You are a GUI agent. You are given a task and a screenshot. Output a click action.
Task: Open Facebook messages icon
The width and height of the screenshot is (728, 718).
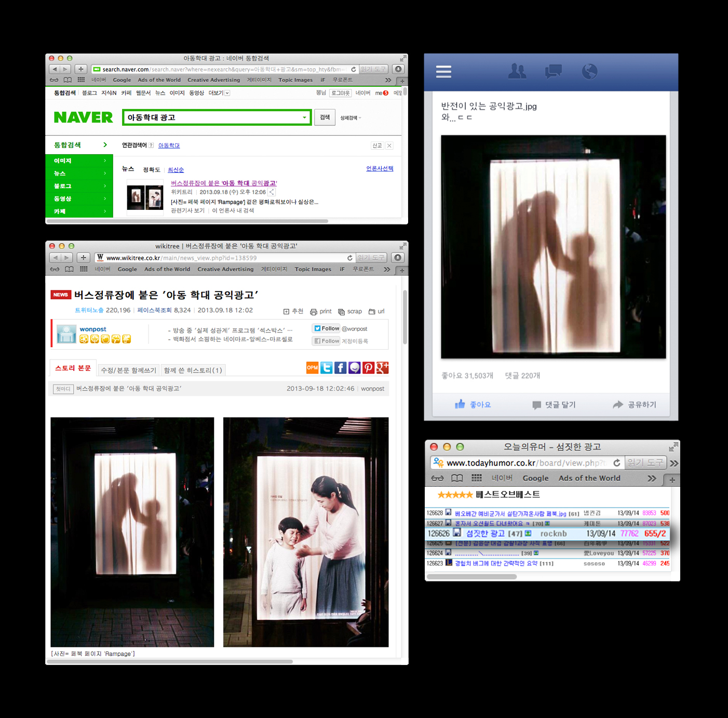[553, 71]
